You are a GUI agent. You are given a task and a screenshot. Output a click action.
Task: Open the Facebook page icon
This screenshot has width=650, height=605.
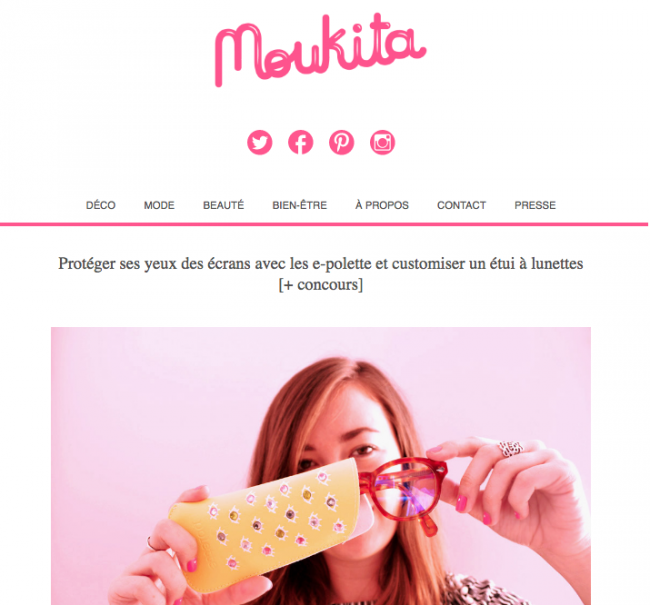[301, 142]
